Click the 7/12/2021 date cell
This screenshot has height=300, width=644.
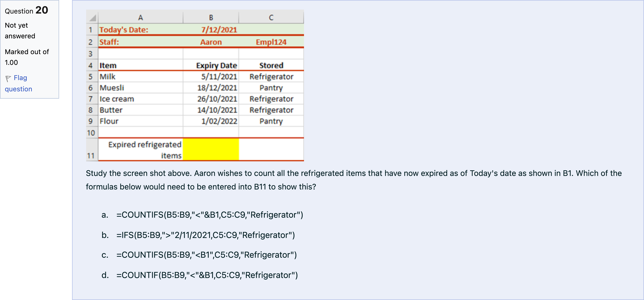point(219,30)
